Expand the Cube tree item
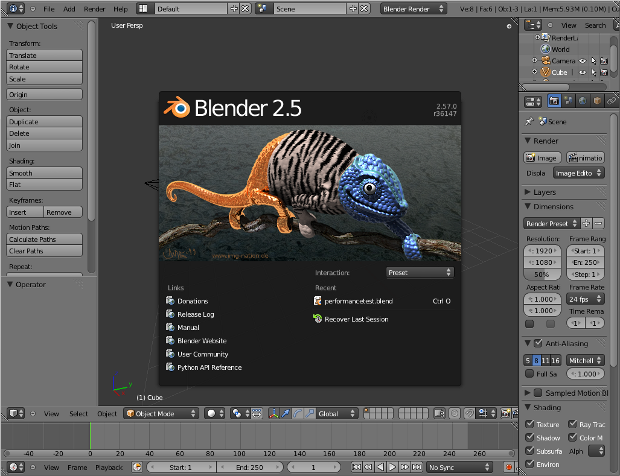 point(535,72)
